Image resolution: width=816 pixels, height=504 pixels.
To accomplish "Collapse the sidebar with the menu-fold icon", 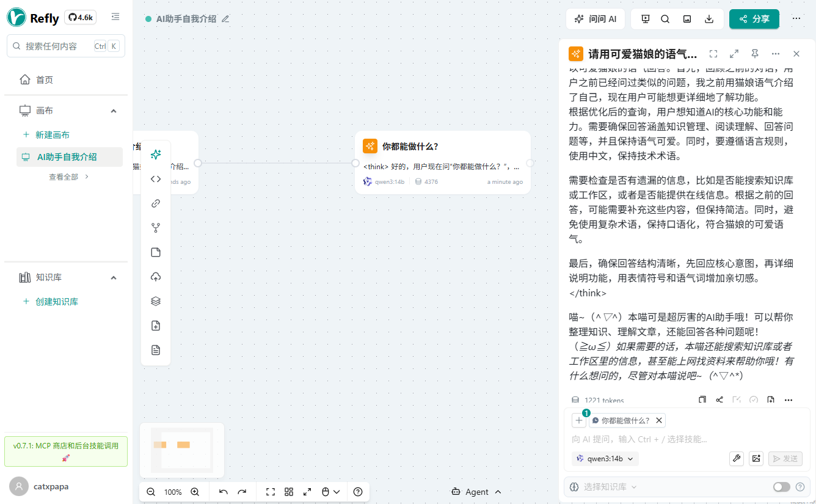I will [115, 17].
